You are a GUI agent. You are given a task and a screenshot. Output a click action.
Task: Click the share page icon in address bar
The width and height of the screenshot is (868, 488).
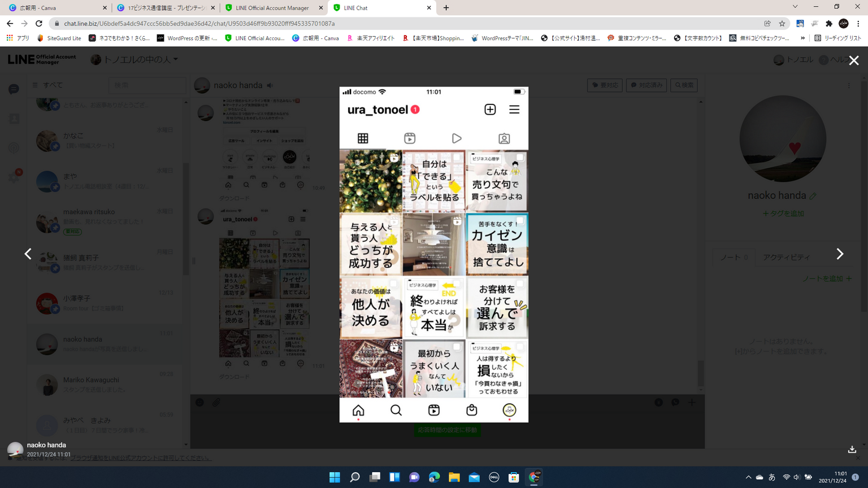[x=767, y=24]
